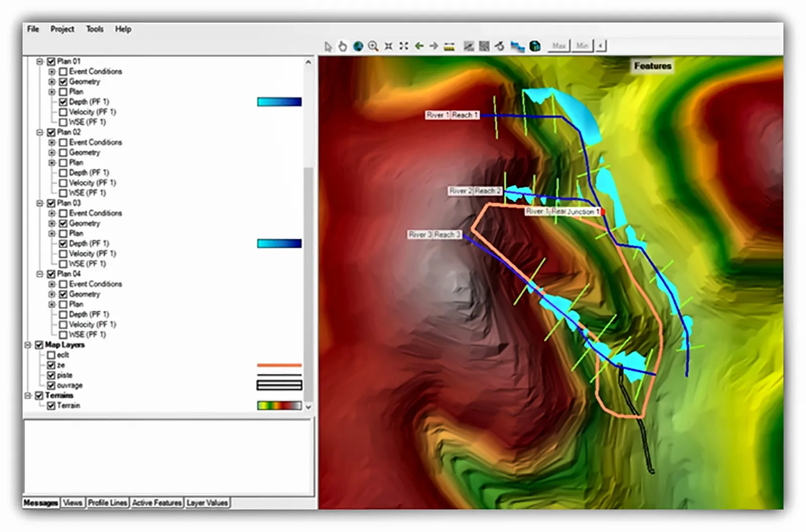
Task: Click the Max button
Action: coord(559,46)
